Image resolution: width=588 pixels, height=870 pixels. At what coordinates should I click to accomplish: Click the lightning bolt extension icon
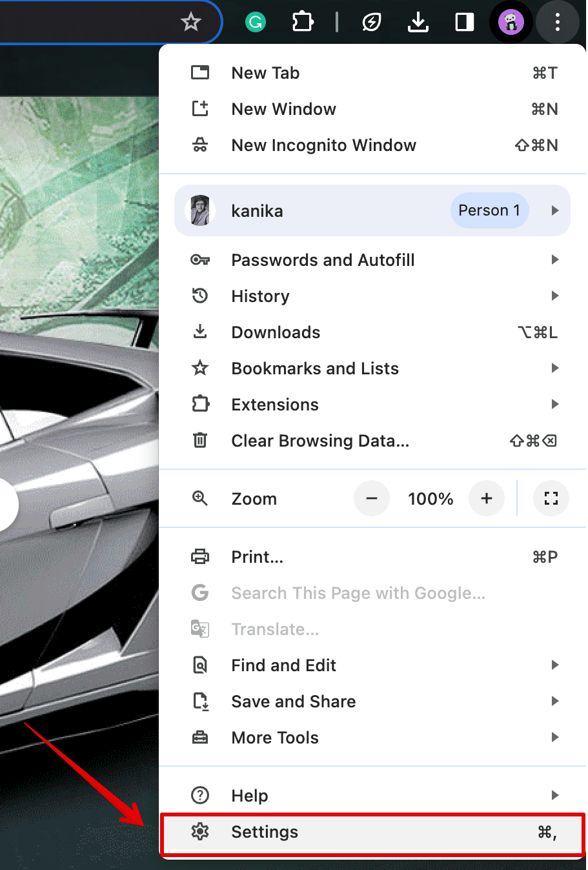(x=372, y=23)
